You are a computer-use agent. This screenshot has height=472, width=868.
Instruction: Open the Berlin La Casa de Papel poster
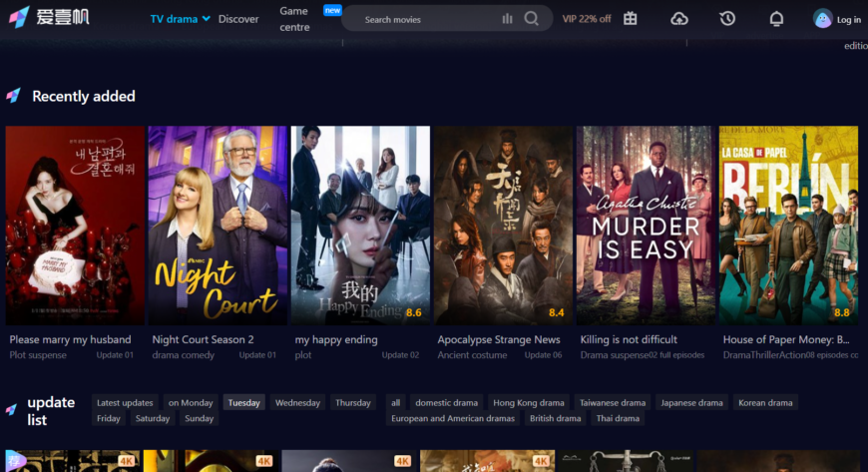click(788, 226)
